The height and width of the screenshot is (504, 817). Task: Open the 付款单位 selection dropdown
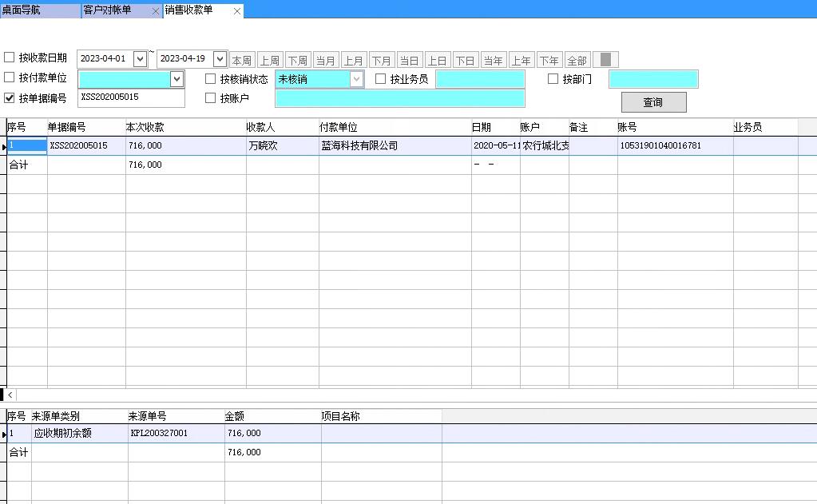(176, 79)
